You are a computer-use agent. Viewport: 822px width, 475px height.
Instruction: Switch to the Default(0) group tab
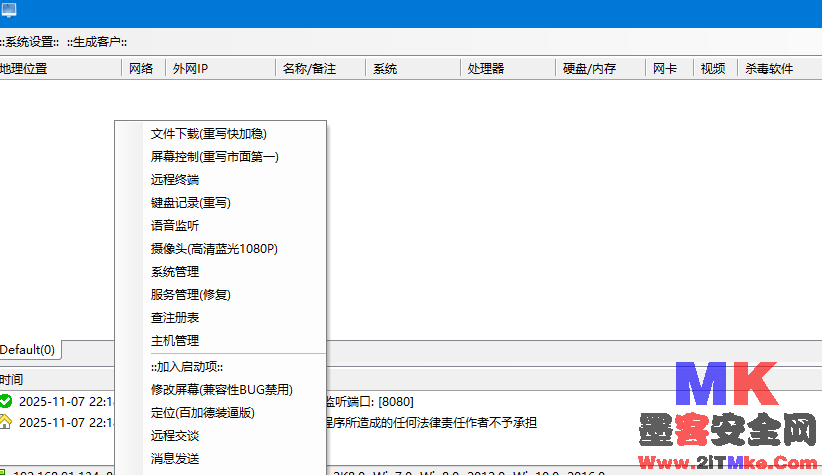coord(28,350)
